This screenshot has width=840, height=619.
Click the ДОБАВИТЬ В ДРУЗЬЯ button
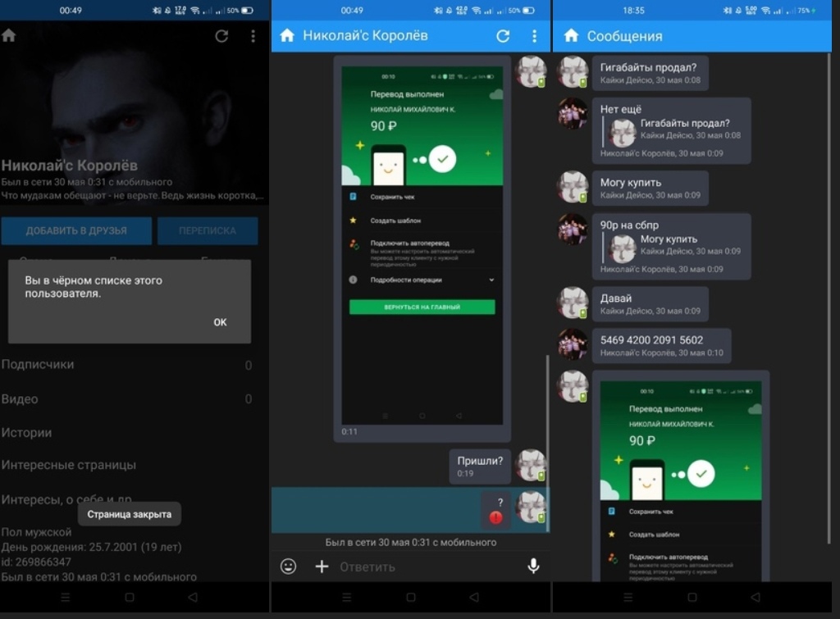click(x=76, y=231)
